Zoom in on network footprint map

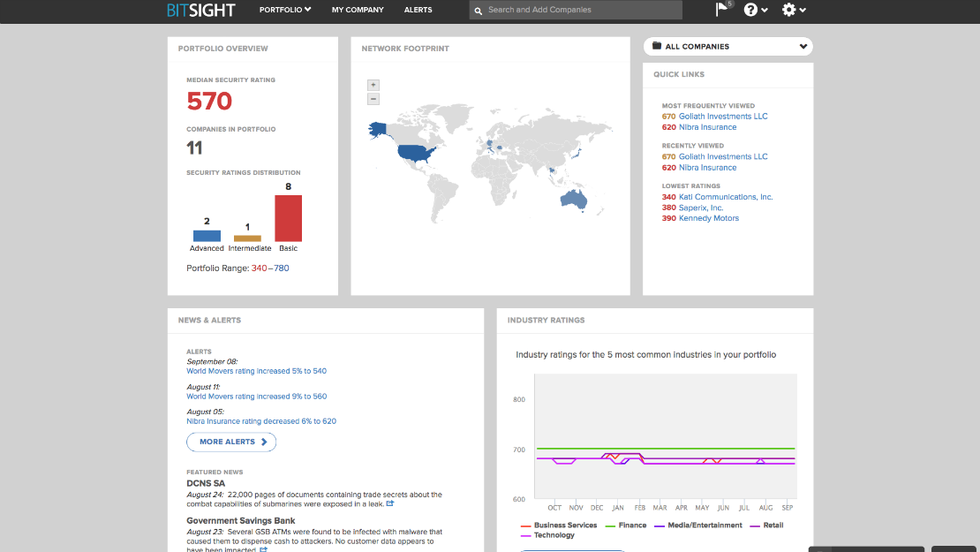[x=373, y=85]
